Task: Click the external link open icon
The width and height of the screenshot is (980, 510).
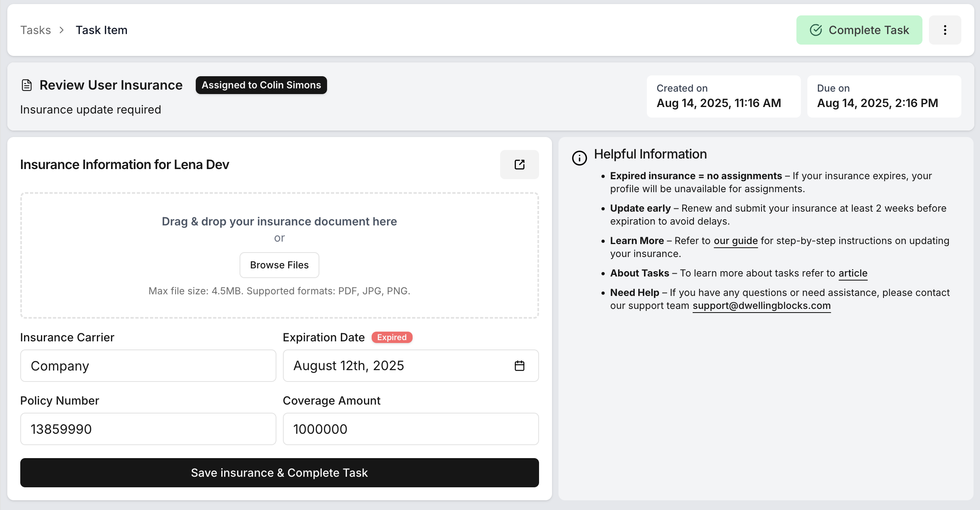Action: click(x=519, y=165)
